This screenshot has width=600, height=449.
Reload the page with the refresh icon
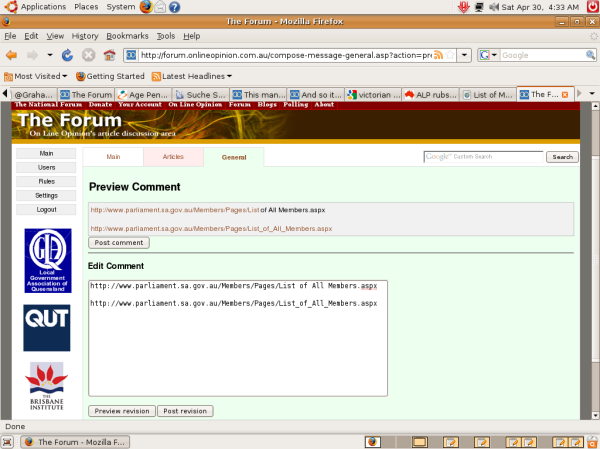[x=67, y=55]
